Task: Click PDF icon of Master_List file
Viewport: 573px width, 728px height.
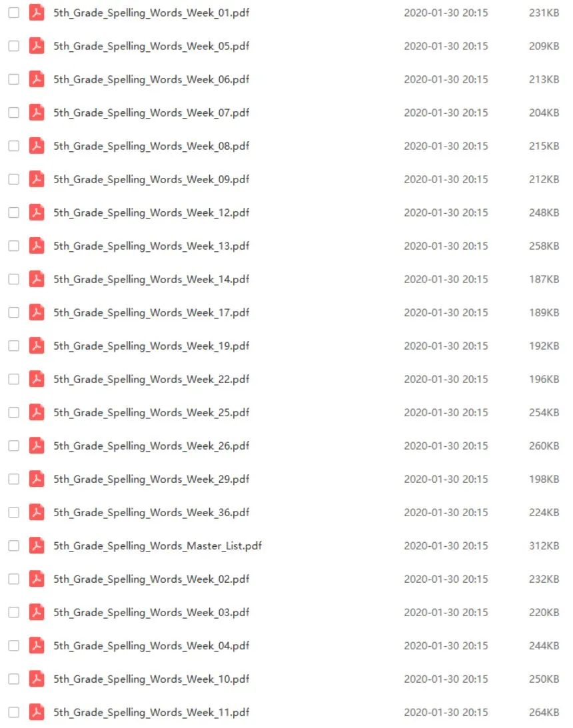Action: [x=37, y=546]
